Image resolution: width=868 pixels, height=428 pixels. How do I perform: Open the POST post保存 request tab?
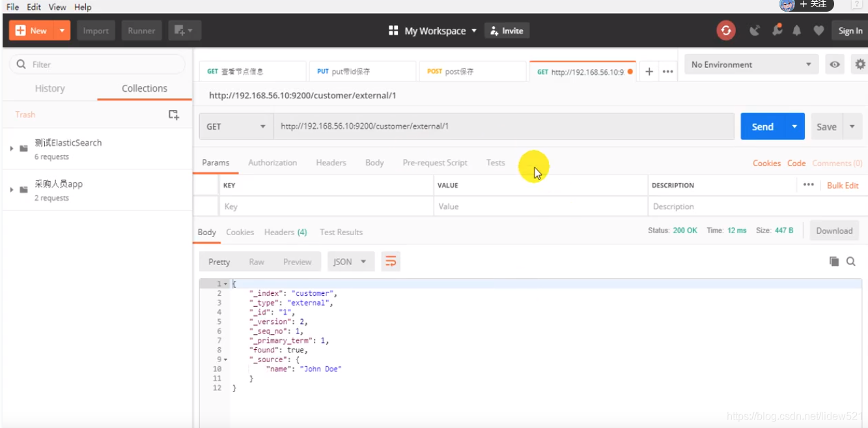point(472,72)
